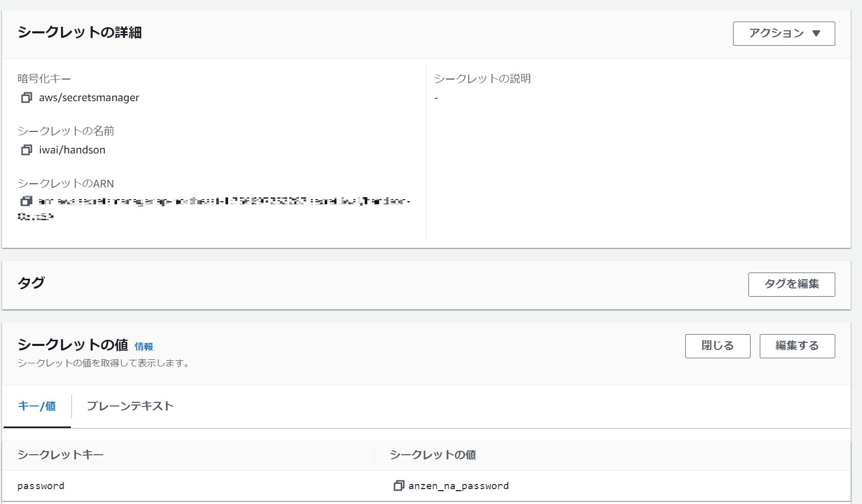Copy the secret ARN
The width and height of the screenshot is (862, 504).
click(26, 201)
